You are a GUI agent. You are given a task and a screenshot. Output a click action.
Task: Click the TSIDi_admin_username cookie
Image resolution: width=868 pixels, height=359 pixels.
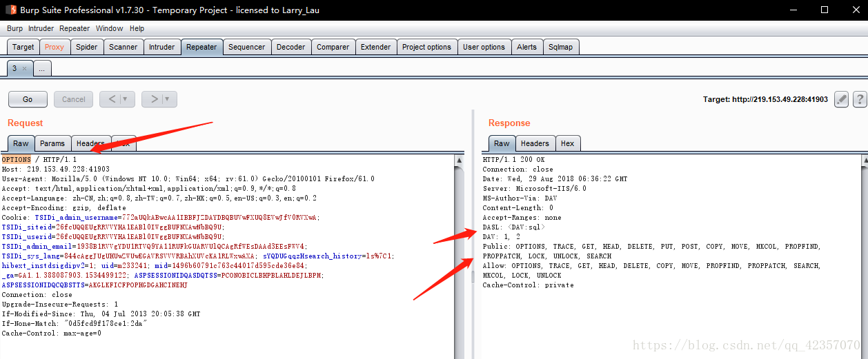pyautogui.click(x=176, y=217)
